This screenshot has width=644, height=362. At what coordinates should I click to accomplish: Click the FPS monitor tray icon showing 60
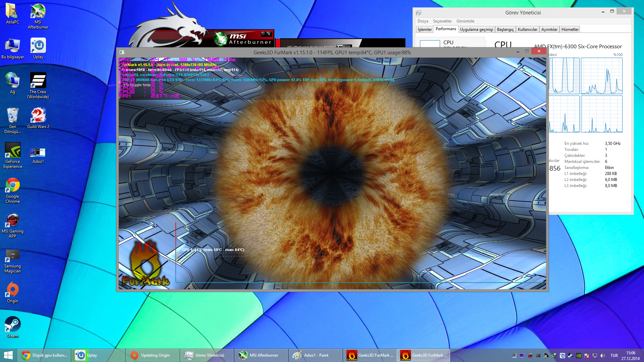point(522,356)
